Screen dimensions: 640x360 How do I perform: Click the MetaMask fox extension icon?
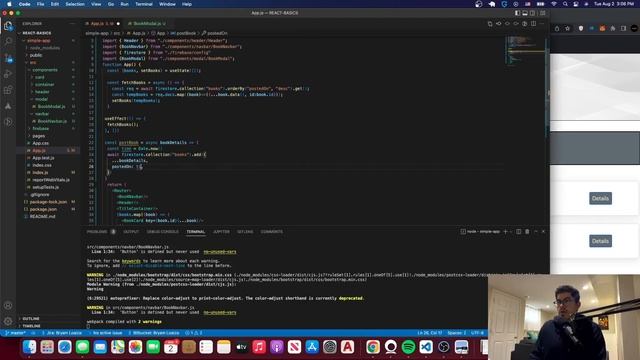602,28
